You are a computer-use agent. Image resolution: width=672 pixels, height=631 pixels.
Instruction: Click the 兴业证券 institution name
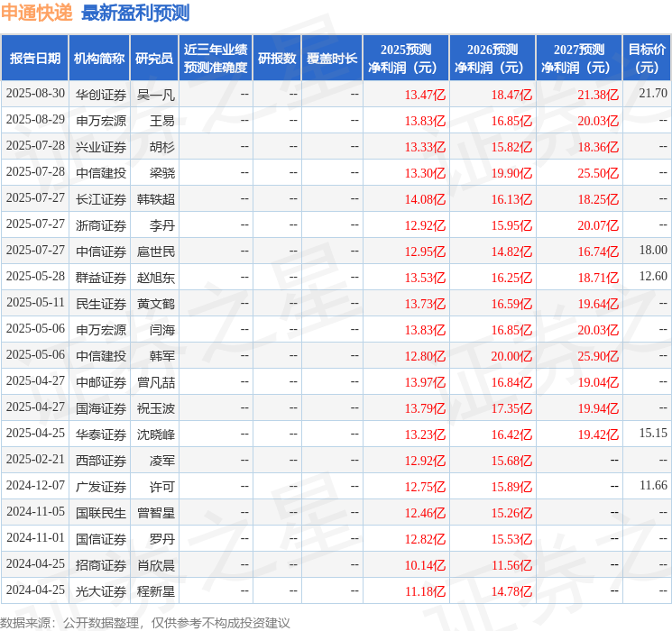click(101, 147)
